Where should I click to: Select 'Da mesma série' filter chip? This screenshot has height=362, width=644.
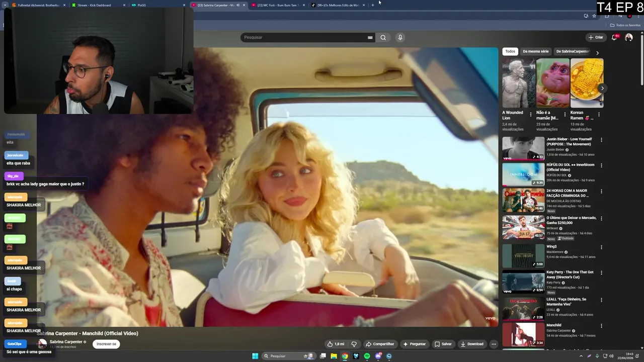coord(535,51)
